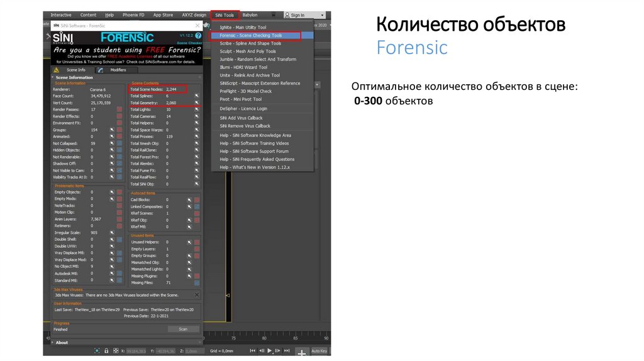Screen dimensions: 644x361
Task: Go to end of animation
Action: (287, 351)
